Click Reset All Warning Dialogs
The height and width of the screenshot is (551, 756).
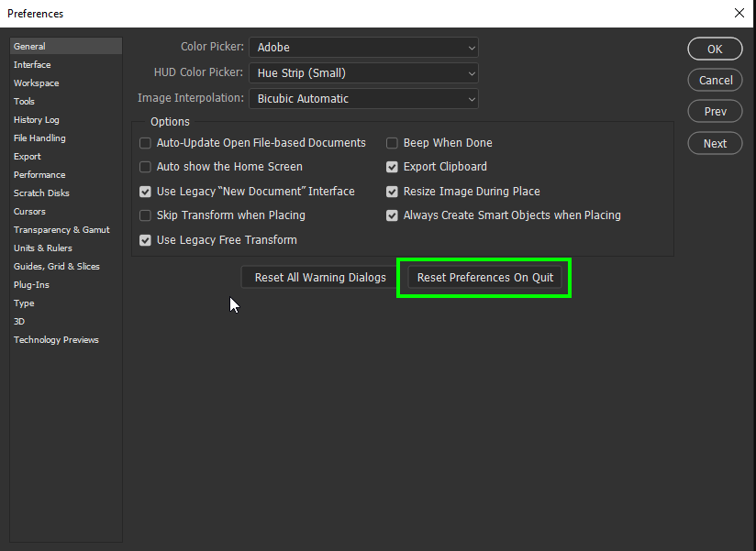coord(317,277)
